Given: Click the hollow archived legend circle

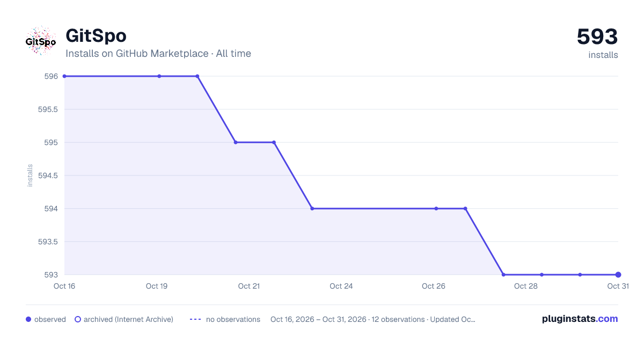Looking at the screenshot, I should [78, 319].
